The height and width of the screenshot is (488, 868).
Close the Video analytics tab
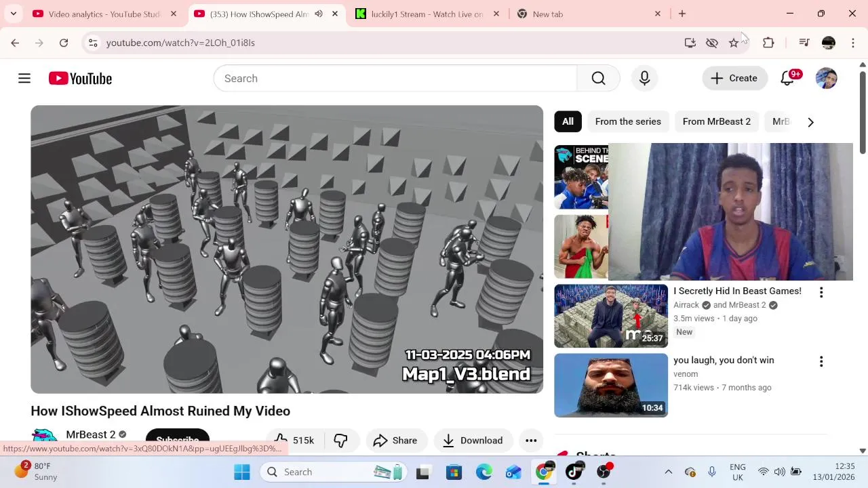pyautogui.click(x=174, y=14)
